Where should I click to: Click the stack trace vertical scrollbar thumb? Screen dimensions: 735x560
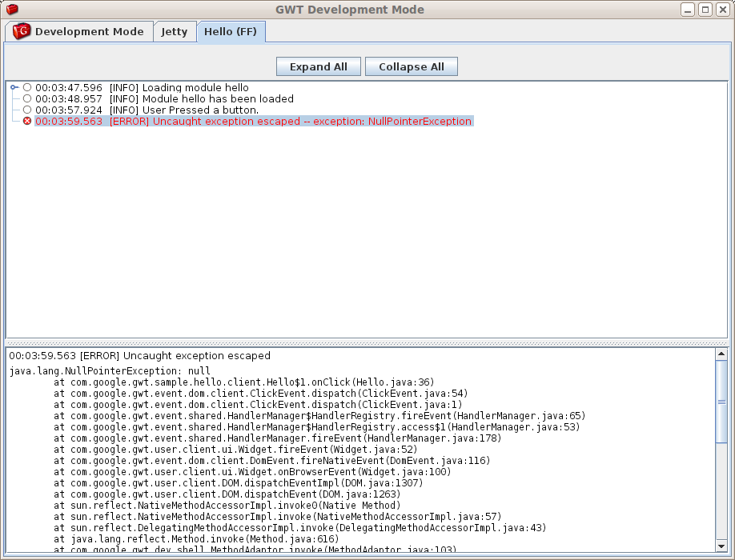point(721,402)
